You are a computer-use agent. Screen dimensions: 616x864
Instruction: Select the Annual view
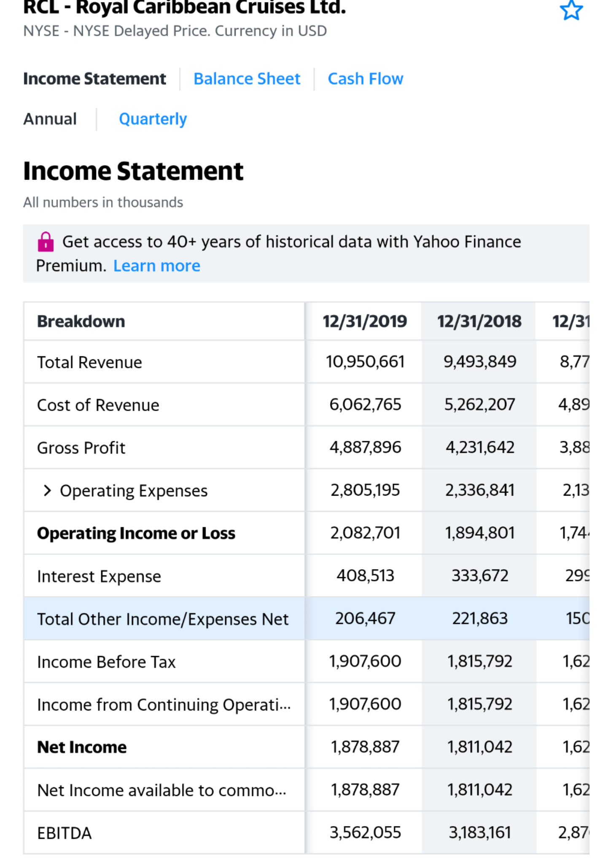pyautogui.click(x=50, y=119)
